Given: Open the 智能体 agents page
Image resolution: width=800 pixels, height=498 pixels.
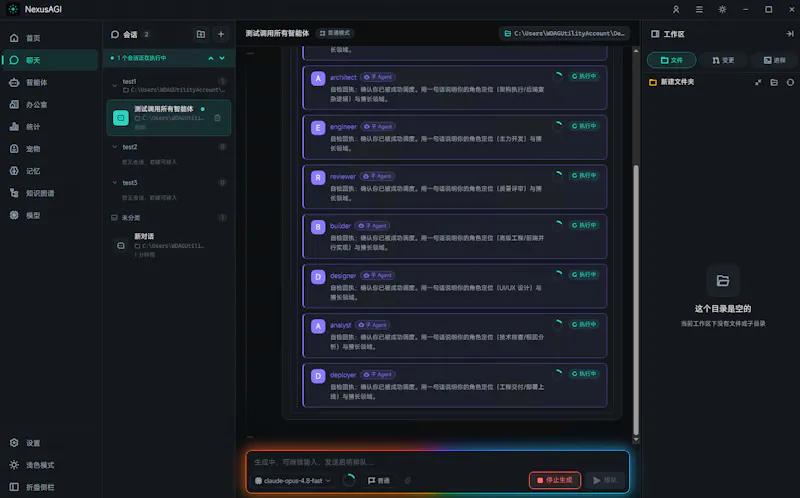Looking at the screenshot, I should pos(49,82).
